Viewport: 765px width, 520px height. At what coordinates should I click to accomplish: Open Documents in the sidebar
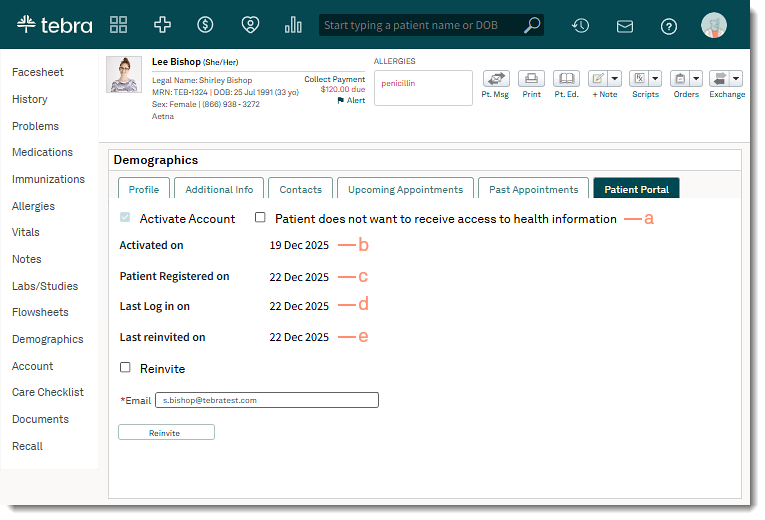click(x=40, y=419)
